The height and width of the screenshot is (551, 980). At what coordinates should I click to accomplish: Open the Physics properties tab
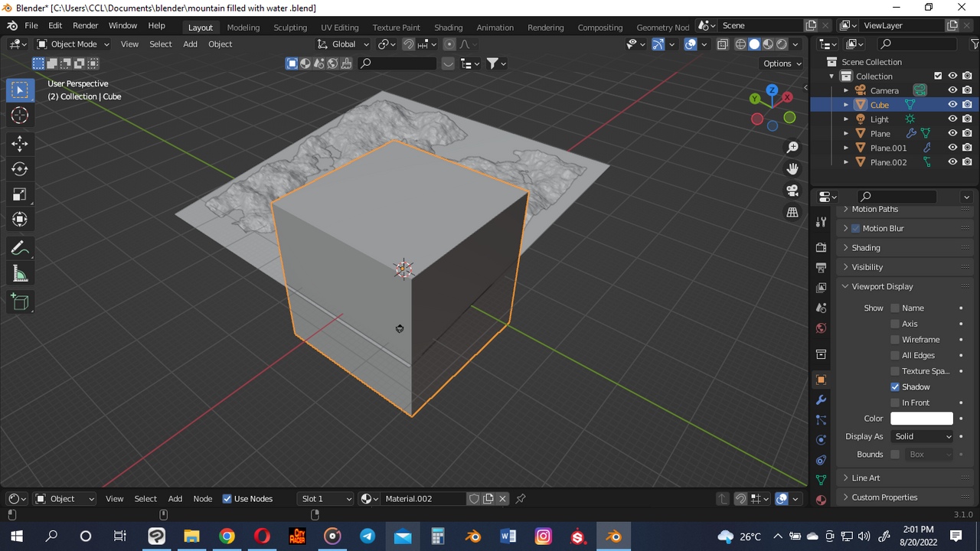coord(821,440)
